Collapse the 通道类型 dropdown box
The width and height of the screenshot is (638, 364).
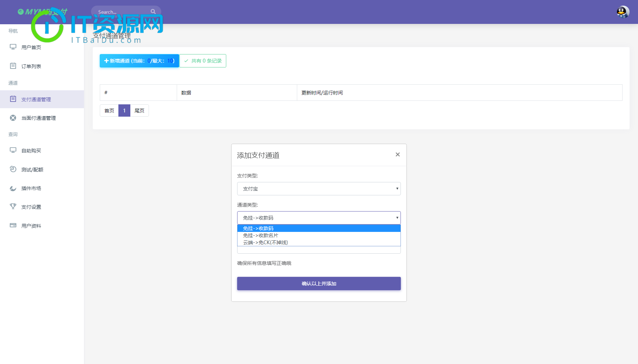pyautogui.click(x=319, y=218)
